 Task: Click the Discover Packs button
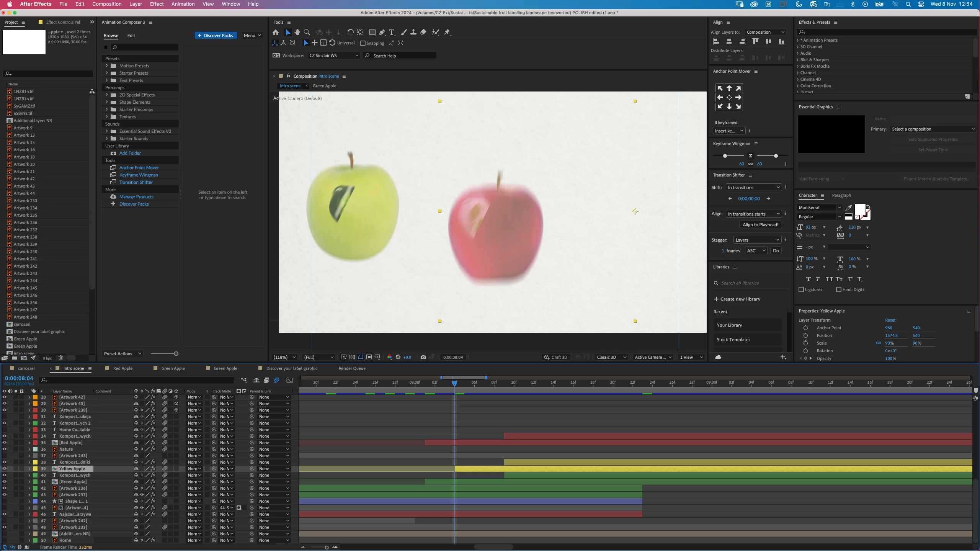pos(216,35)
